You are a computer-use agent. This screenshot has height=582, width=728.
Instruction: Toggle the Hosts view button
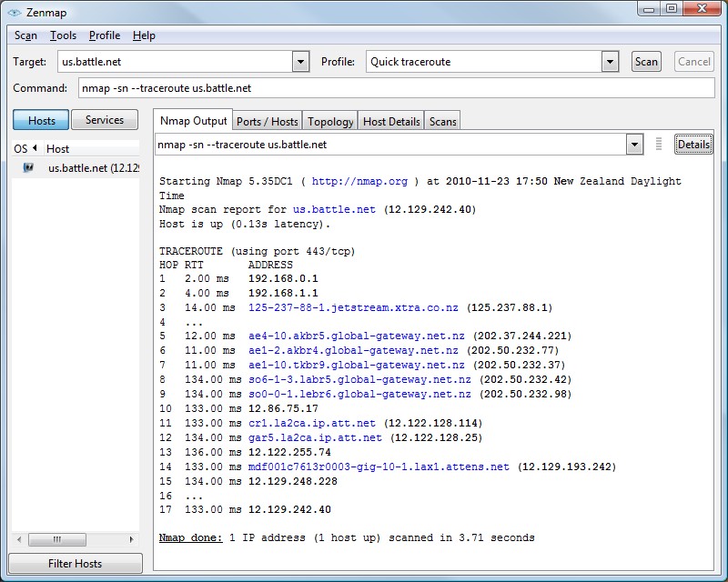pos(41,120)
